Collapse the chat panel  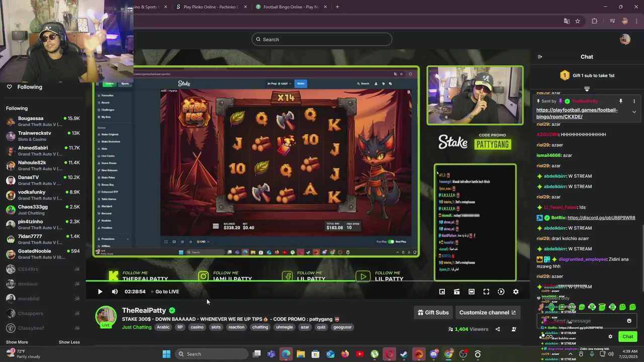coord(540,57)
